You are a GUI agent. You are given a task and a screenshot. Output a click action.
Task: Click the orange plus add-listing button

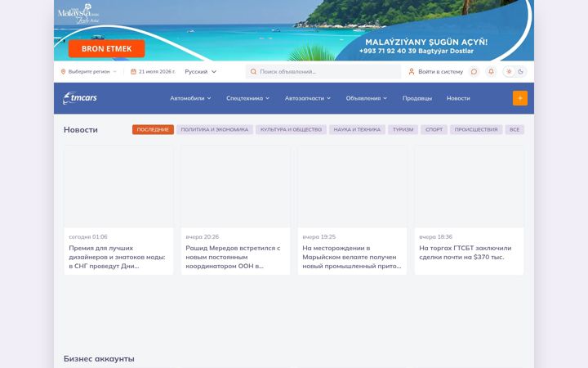[520, 98]
